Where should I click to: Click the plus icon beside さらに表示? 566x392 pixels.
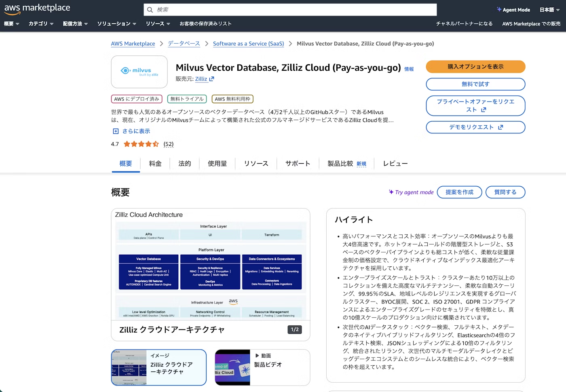116,131
